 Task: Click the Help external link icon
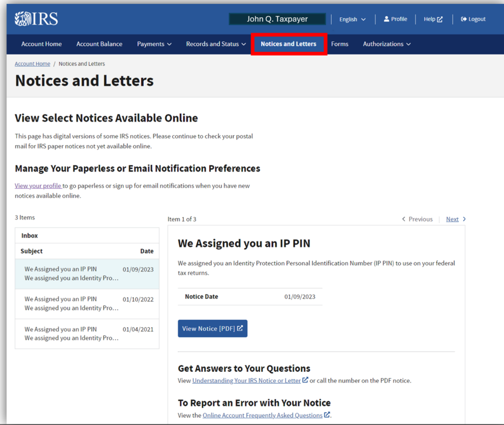pyautogui.click(x=440, y=19)
